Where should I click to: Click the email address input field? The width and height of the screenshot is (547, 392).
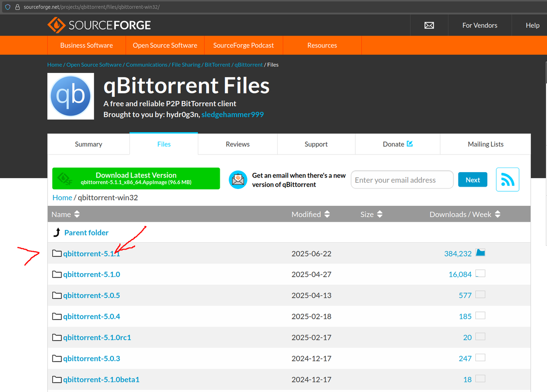tap(402, 179)
